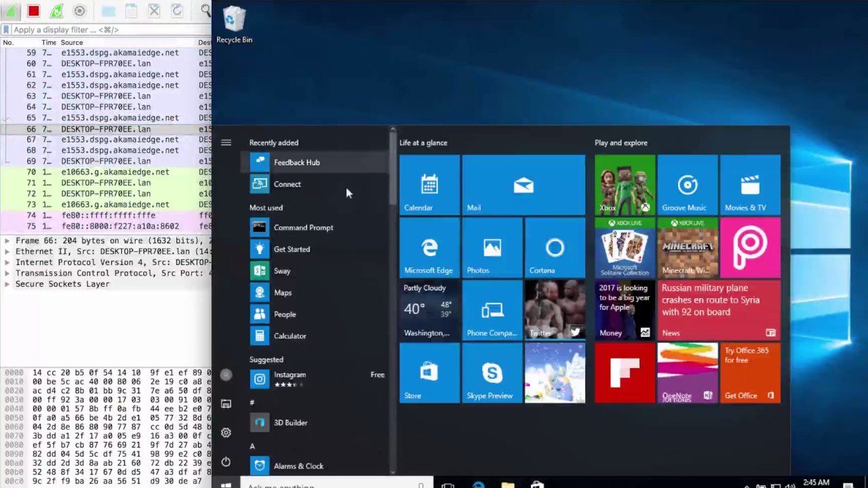Screen dimensions: 868x488
Task: Sort packets by the Source column header
Action: (x=72, y=43)
